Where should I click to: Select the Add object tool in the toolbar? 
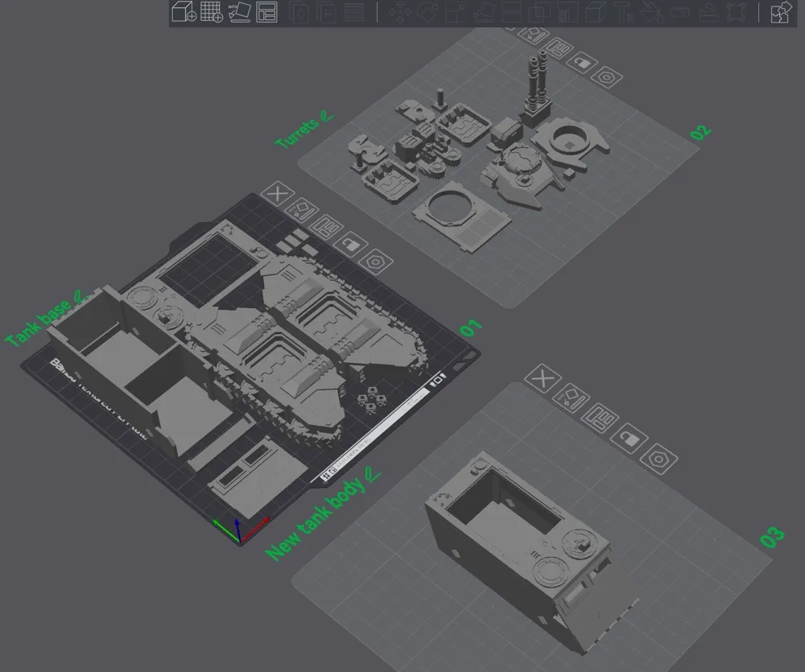(182, 10)
